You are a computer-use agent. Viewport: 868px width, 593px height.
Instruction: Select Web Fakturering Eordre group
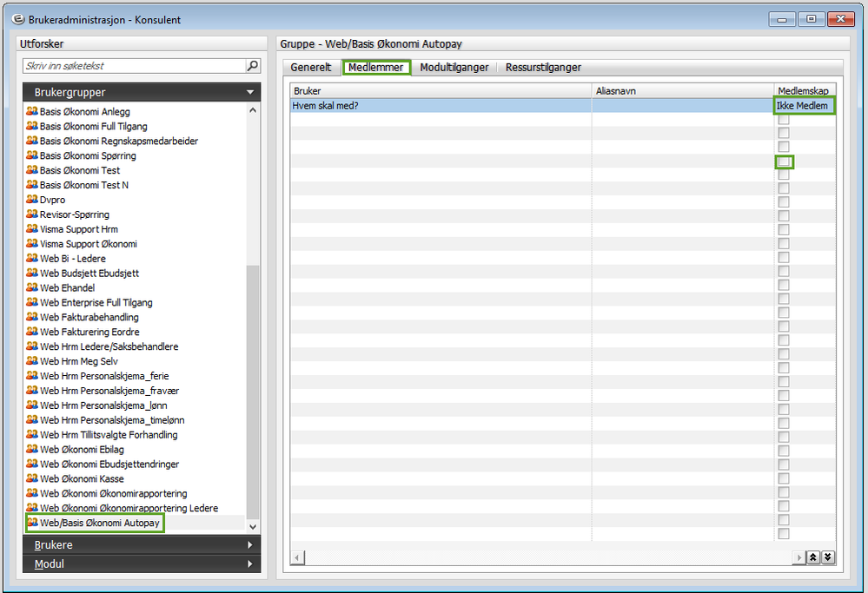(89, 332)
